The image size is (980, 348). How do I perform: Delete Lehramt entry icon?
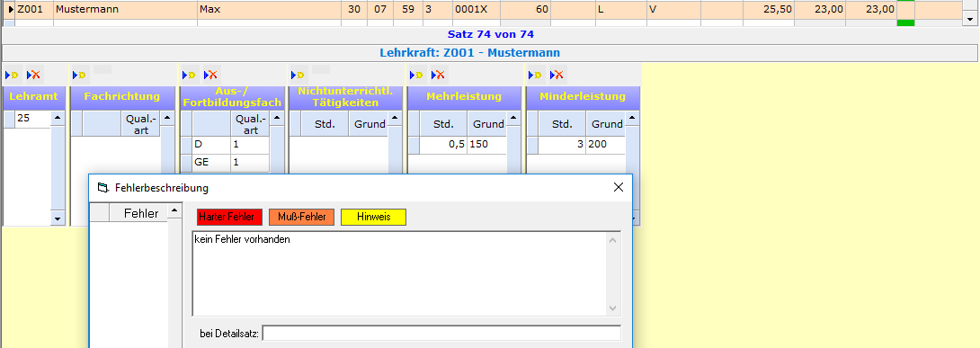pos(33,75)
